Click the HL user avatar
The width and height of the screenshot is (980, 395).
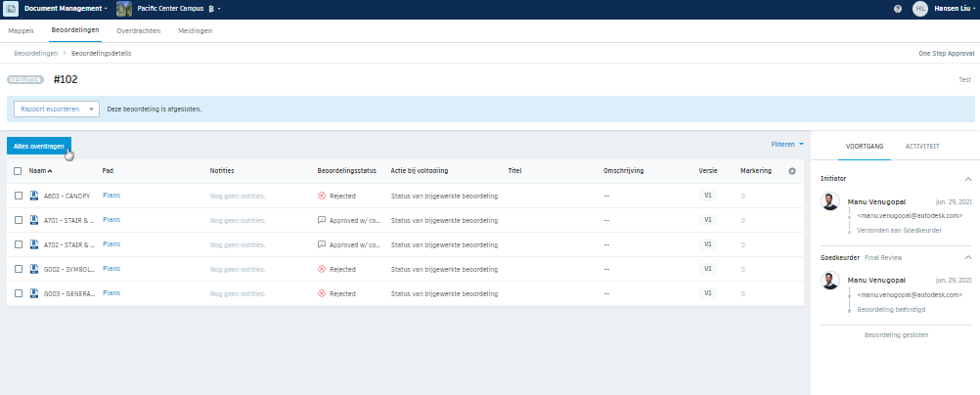click(x=920, y=9)
